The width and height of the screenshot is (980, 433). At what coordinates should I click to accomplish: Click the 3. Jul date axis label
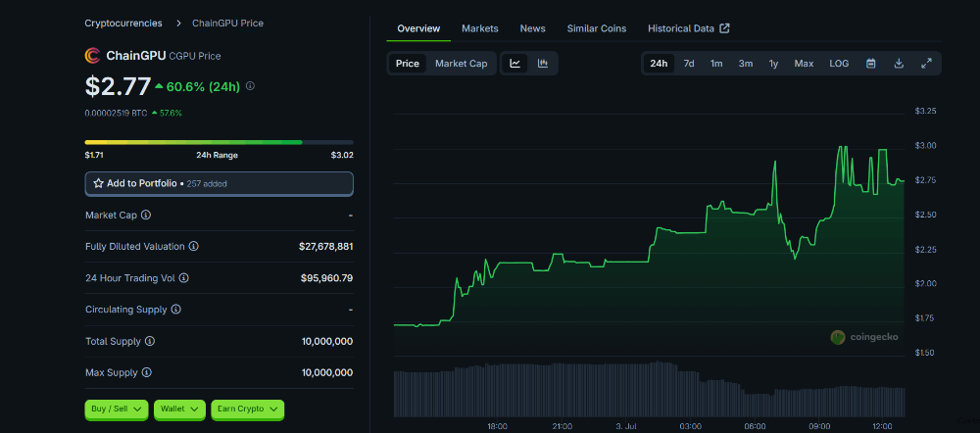[x=627, y=426]
